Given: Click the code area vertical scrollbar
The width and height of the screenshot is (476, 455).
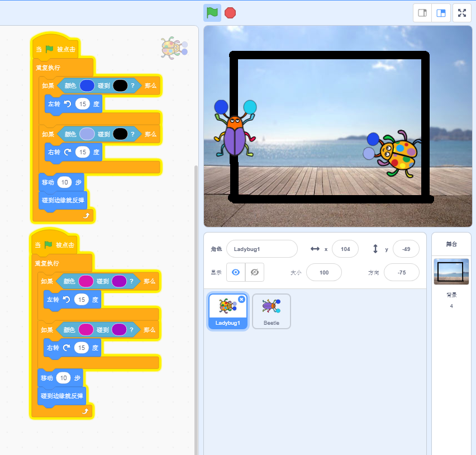Looking at the screenshot, I should pyautogui.click(x=196, y=310).
